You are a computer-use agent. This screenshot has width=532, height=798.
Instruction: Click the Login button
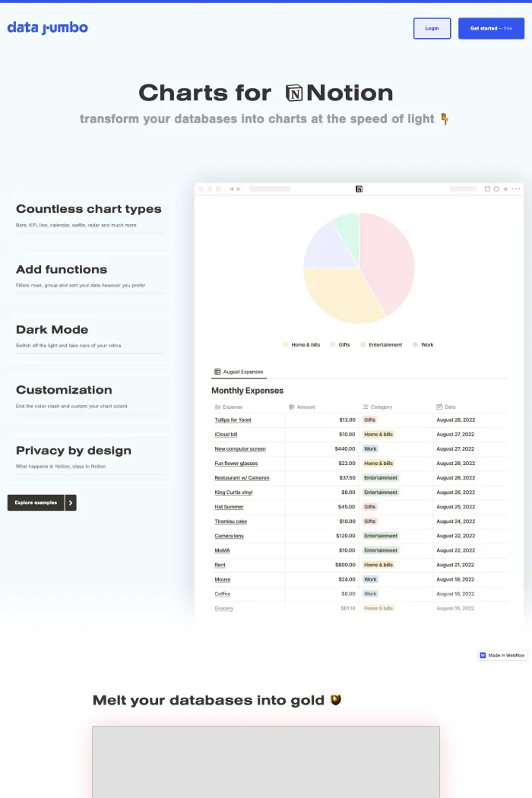432,28
